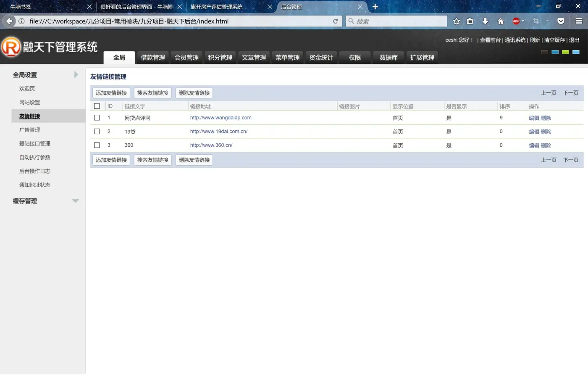Open a new browser tab with plus
The width and height of the screenshot is (588, 375).
point(375,7)
